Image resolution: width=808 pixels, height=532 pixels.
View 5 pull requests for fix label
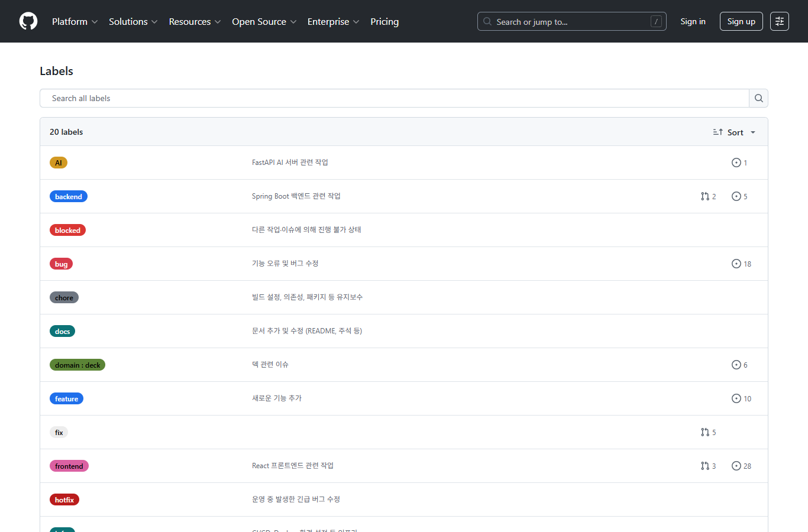point(708,432)
